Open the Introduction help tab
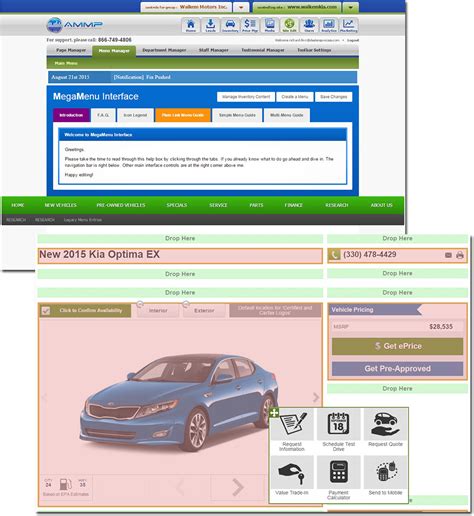The height and width of the screenshot is (516, 474). tap(71, 115)
